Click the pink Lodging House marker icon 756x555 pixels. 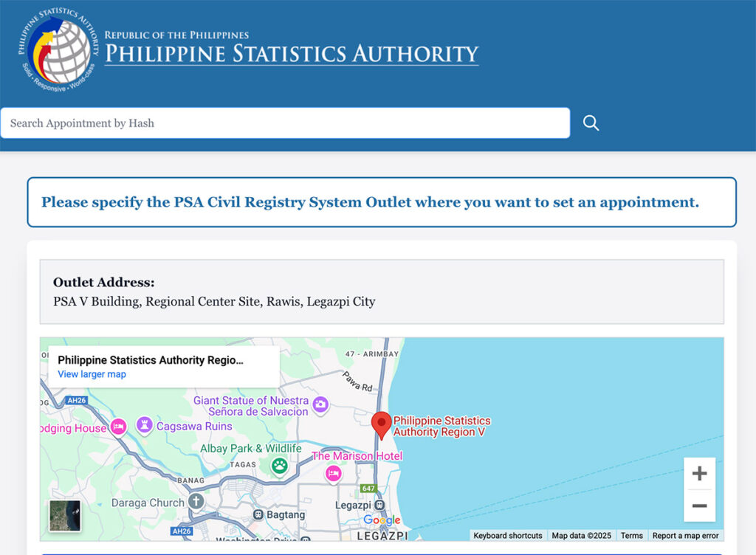pyautogui.click(x=117, y=426)
